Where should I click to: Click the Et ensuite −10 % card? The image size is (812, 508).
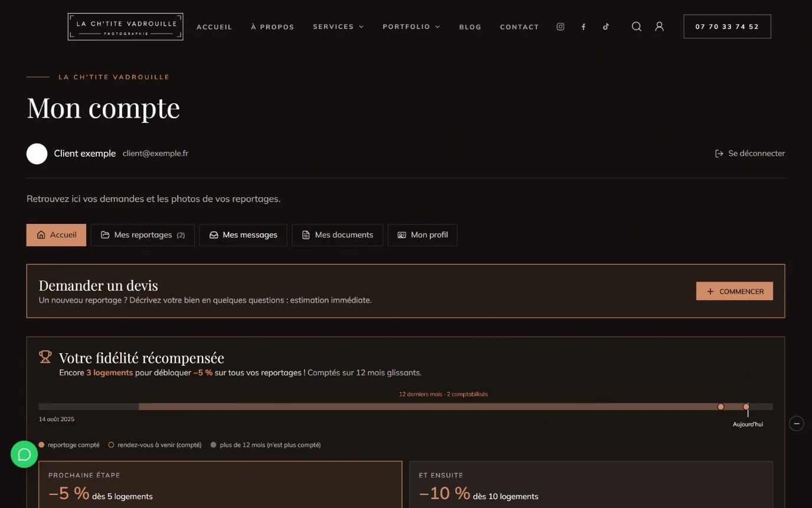coord(591,485)
